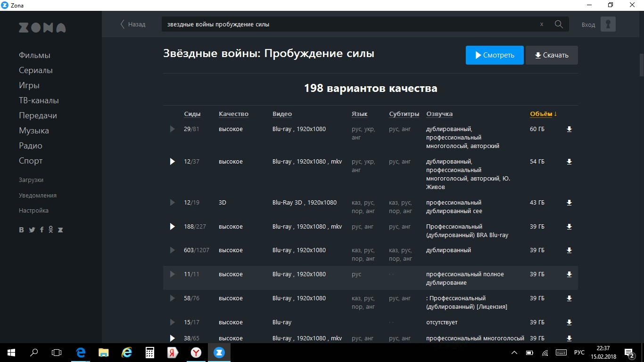
Task: Open Calculator from taskbar
Action: (149, 352)
